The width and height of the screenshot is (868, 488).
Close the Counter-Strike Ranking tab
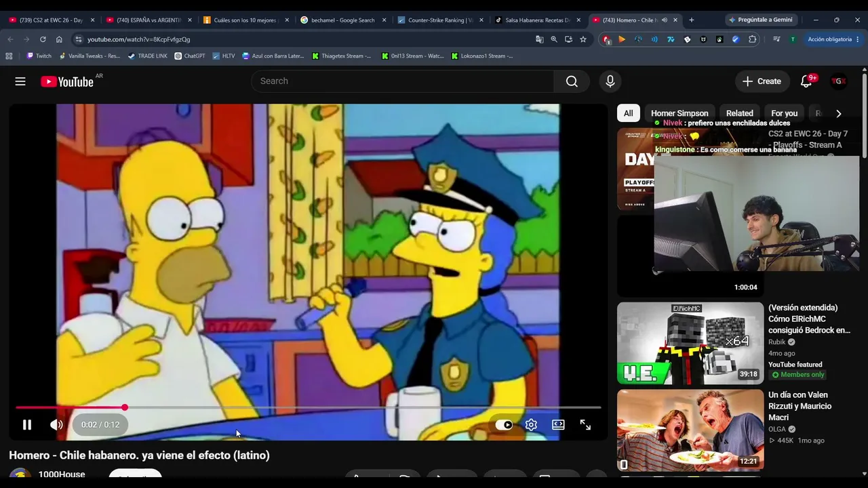click(481, 20)
